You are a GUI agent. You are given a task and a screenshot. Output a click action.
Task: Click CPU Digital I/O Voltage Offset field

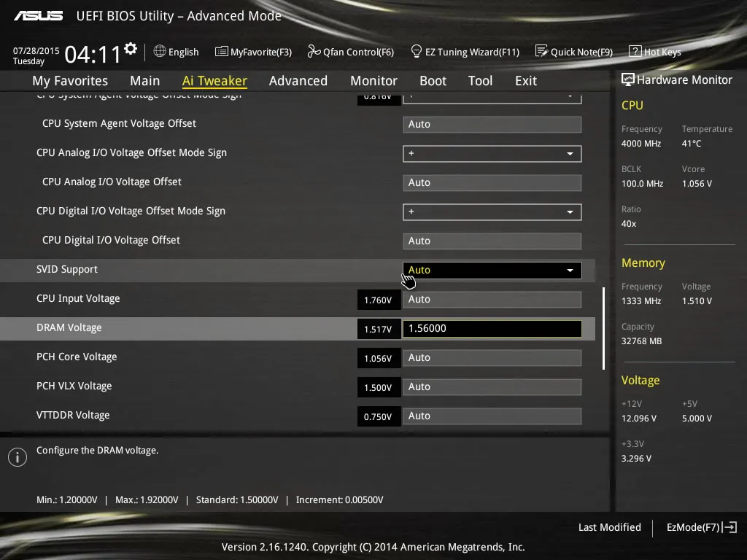click(492, 241)
